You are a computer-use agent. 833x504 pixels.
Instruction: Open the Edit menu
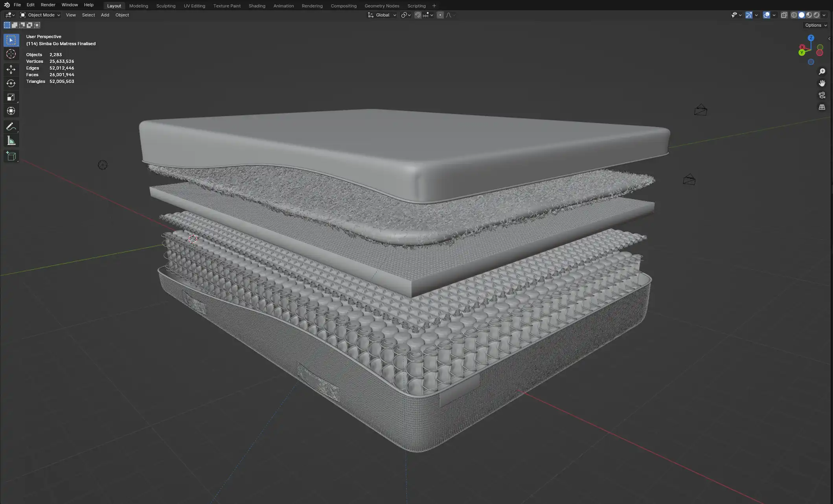(x=31, y=5)
